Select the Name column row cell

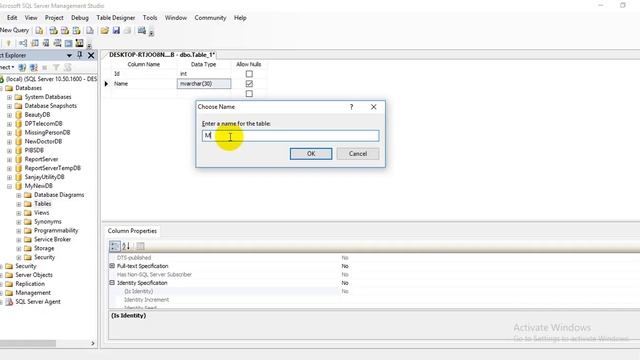coord(144,84)
